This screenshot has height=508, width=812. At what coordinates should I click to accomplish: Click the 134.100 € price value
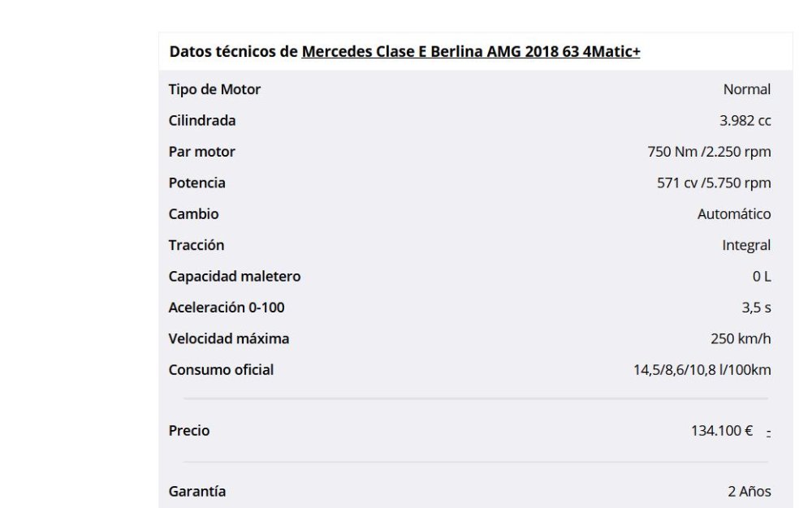pyautogui.click(x=721, y=431)
